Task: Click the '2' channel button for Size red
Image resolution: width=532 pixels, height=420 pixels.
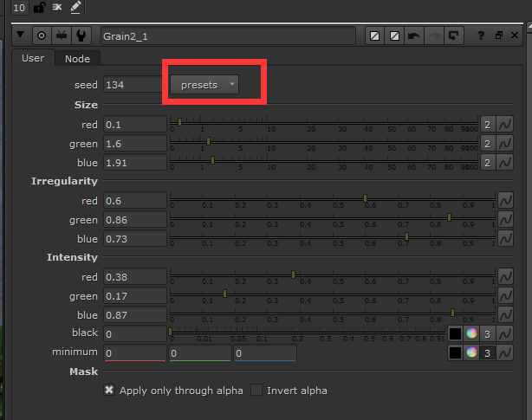Action: tap(488, 125)
